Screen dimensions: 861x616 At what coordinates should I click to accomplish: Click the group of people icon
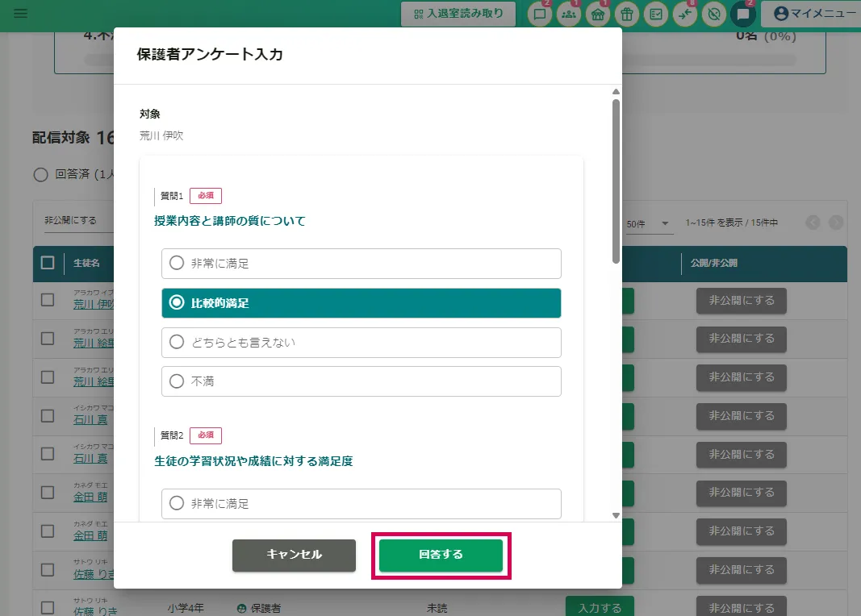pyautogui.click(x=569, y=14)
